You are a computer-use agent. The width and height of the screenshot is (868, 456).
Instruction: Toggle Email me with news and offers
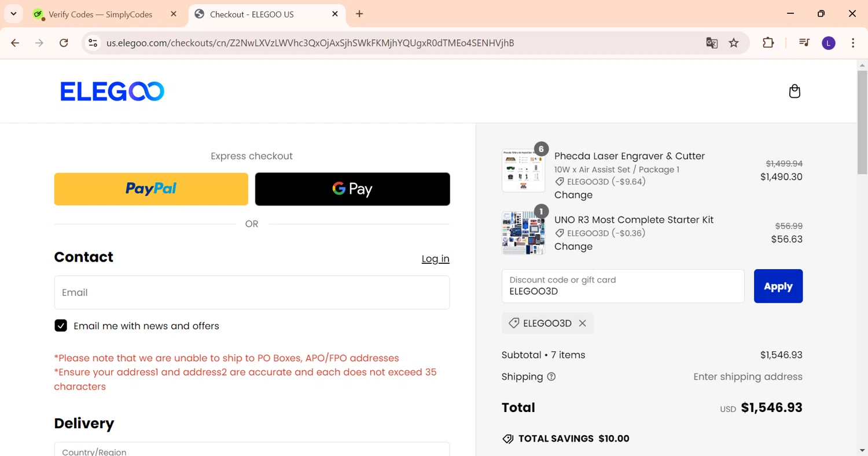(61, 326)
